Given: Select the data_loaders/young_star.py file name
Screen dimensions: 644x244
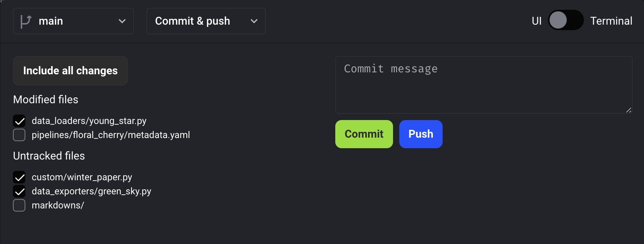Looking at the screenshot, I should pos(89,121).
